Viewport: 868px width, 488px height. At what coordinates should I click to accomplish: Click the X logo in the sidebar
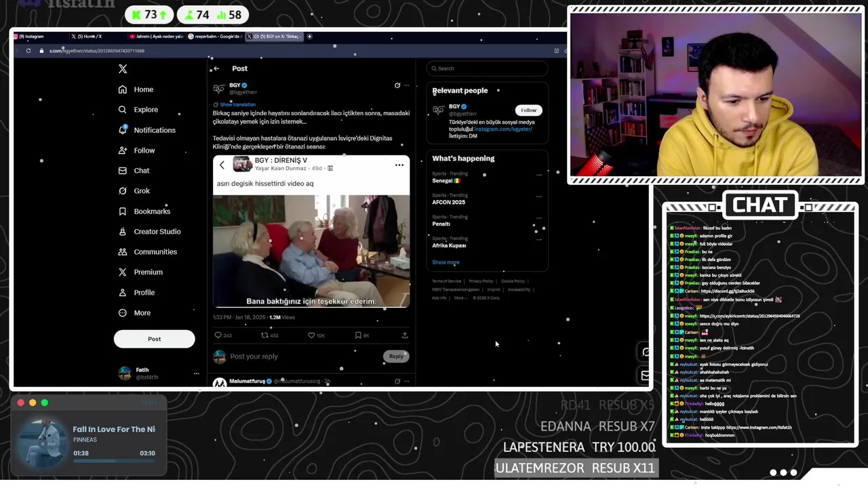tap(123, 69)
